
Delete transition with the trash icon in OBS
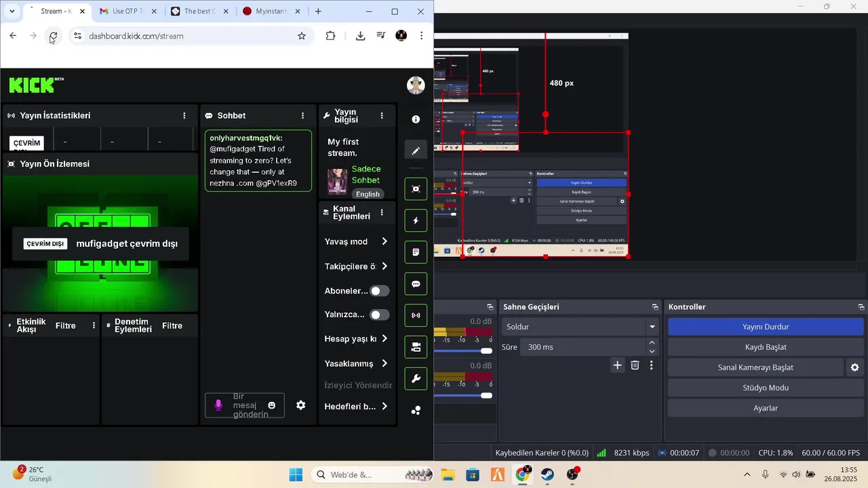(x=635, y=365)
